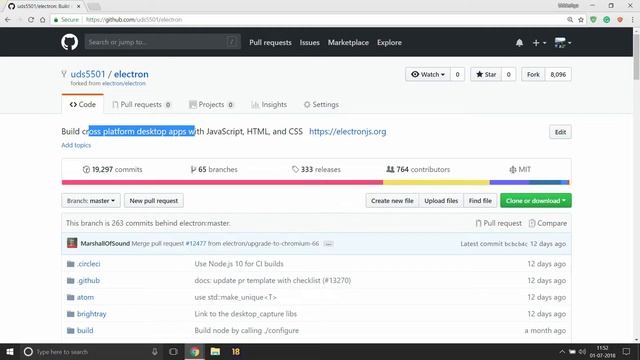Show hidden system tray icons

(x=562, y=352)
